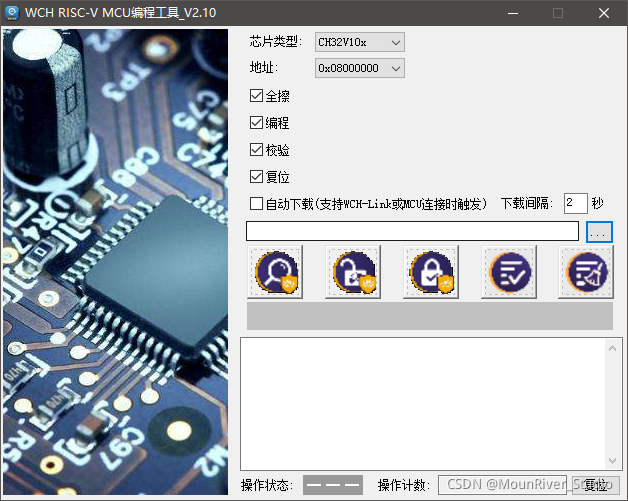This screenshot has height=501, width=628.
Task: Minimize the MCU programming tool window
Action: pos(513,13)
